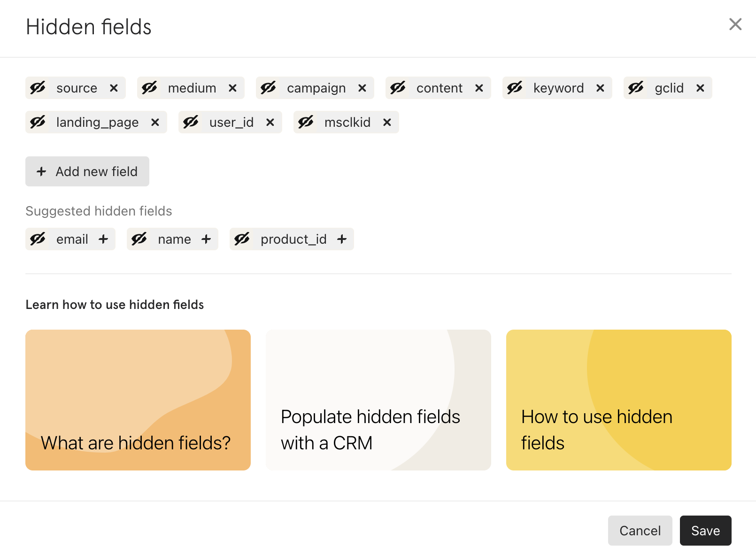Image resolution: width=756 pixels, height=555 pixels.
Task: Click the hidden-eye icon on gclid tag
Action: click(x=636, y=88)
